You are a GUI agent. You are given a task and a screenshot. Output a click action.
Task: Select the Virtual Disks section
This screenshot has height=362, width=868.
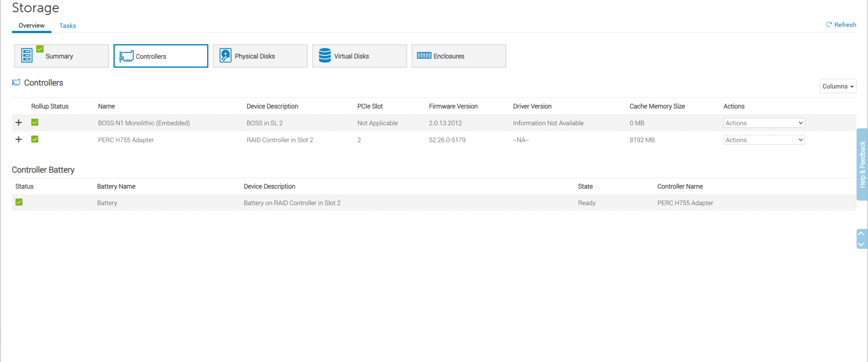pos(359,56)
